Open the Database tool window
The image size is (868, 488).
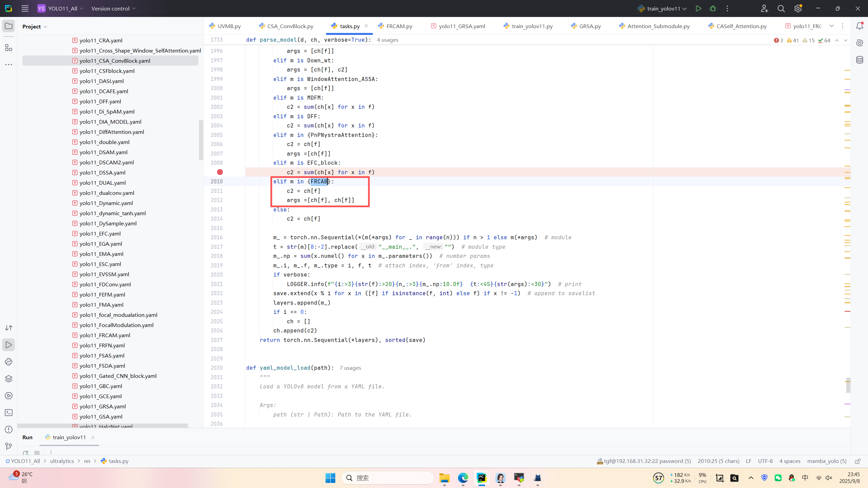click(x=860, y=60)
